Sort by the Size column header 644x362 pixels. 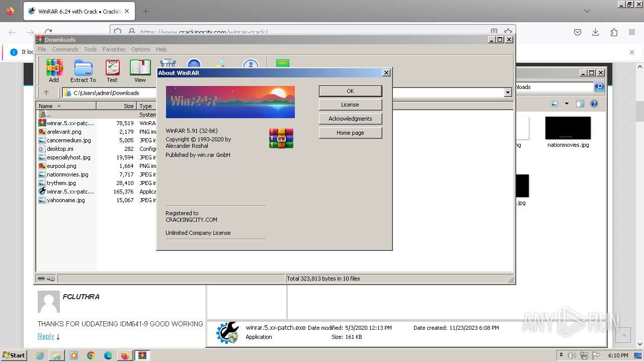(x=117, y=106)
